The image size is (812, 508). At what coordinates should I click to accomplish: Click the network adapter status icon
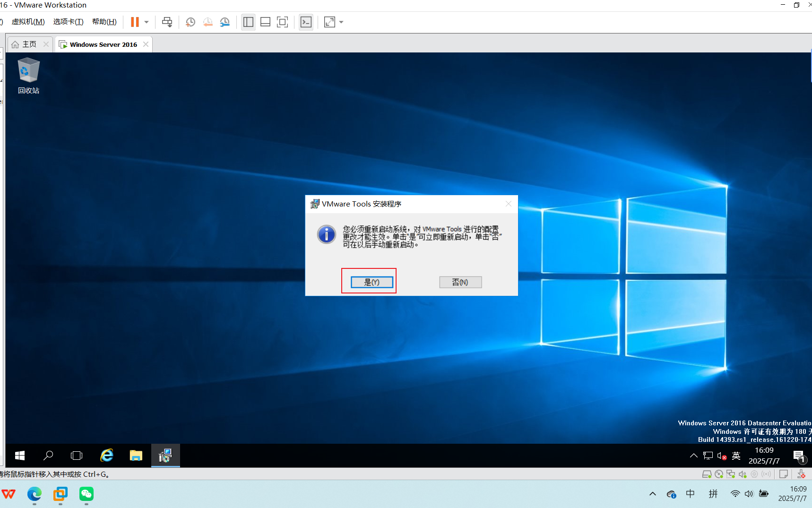[730, 474]
